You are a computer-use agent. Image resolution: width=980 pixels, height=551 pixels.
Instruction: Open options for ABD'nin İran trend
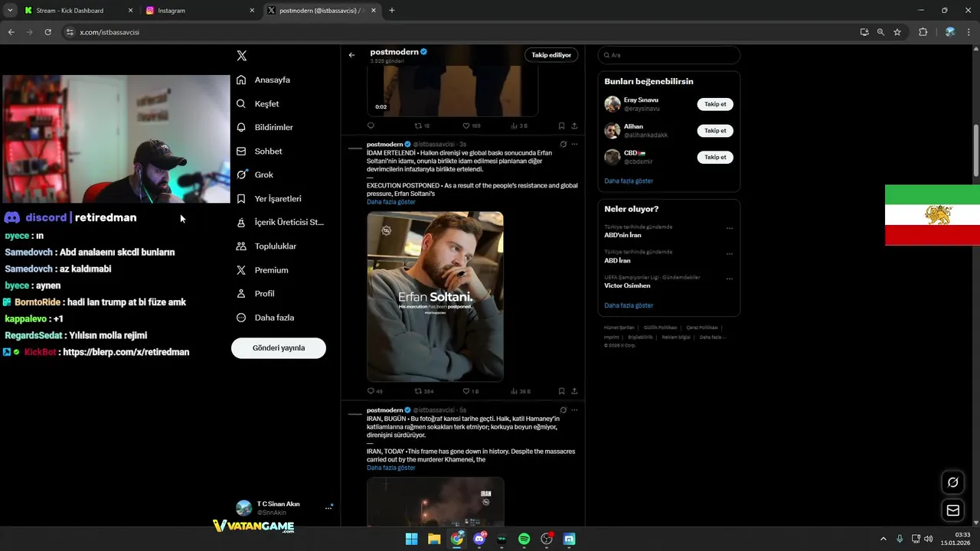point(730,228)
